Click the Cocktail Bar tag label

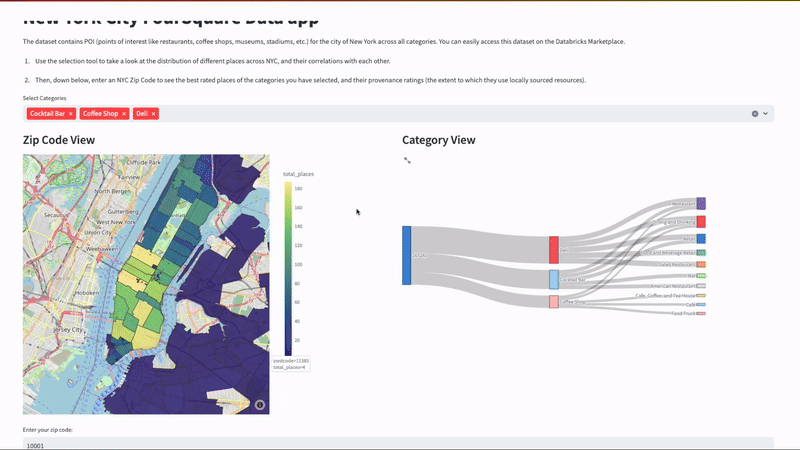(x=47, y=114)
